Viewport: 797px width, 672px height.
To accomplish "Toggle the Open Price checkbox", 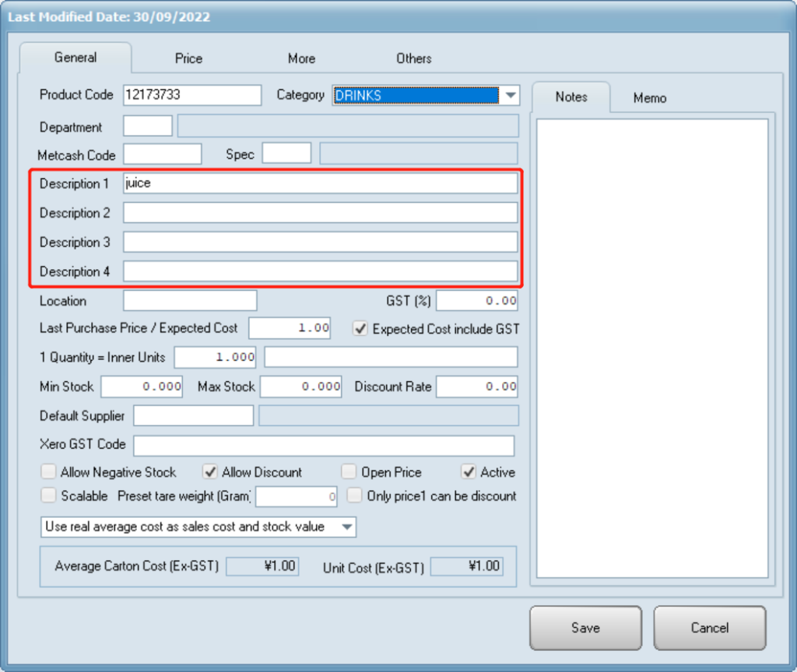I will [349, 472].
